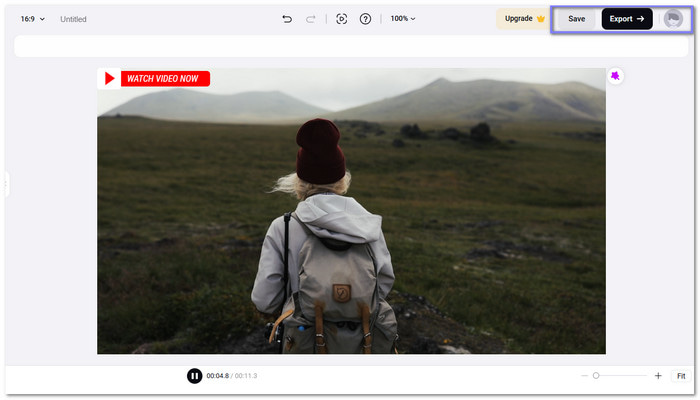The height and width of the screenshot is (400, 700).
Task: Undo the last action
Action: 287,19
